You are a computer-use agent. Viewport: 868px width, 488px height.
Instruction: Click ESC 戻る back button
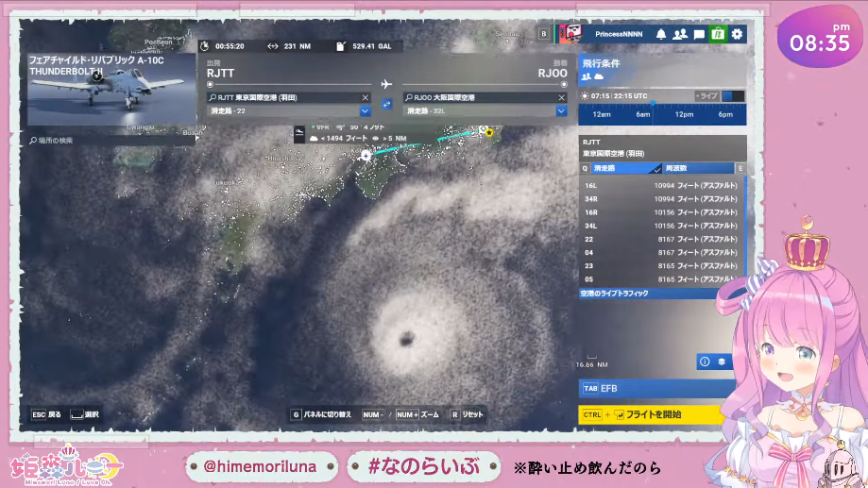tap(46, 414)
